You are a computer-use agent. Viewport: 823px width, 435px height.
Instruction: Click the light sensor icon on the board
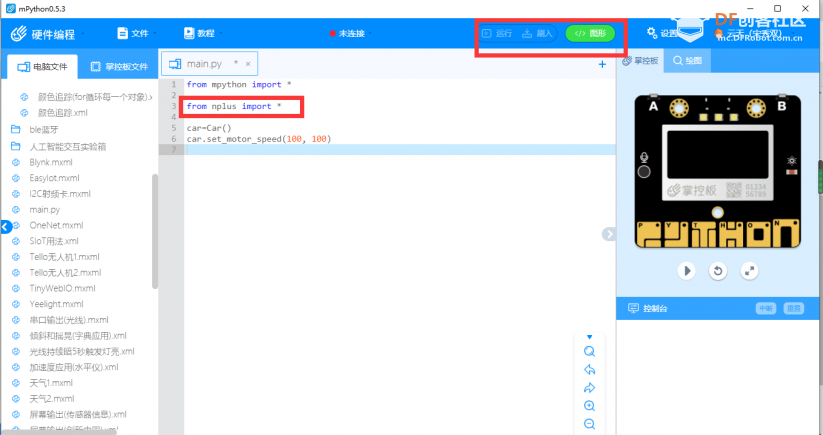pos(792,161)
